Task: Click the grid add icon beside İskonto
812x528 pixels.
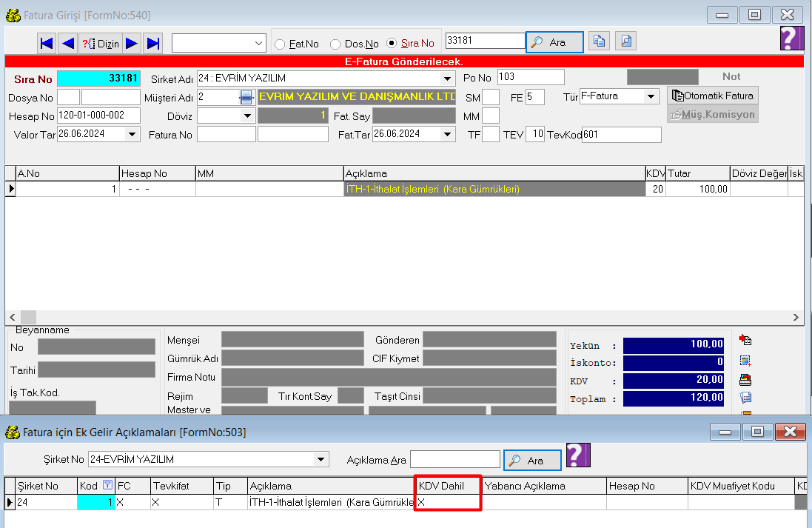Action: (745, 361)
